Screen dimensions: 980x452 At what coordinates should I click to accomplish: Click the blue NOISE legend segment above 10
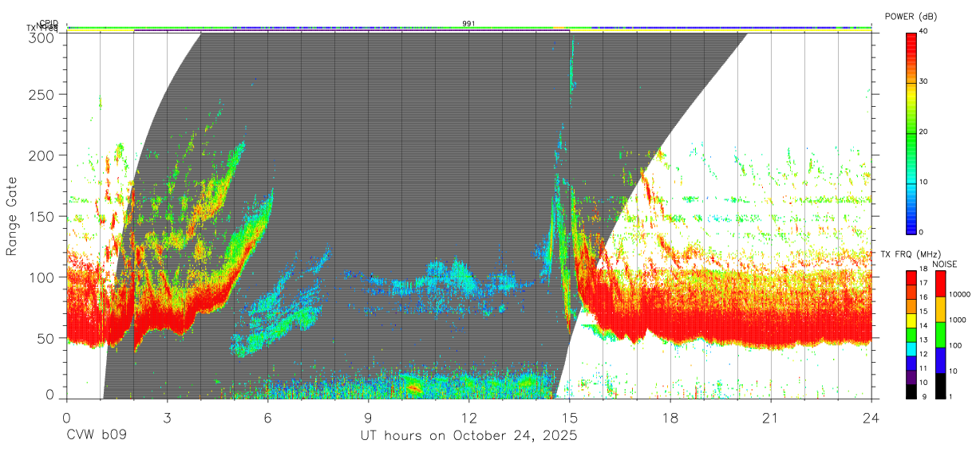(939, 360)
